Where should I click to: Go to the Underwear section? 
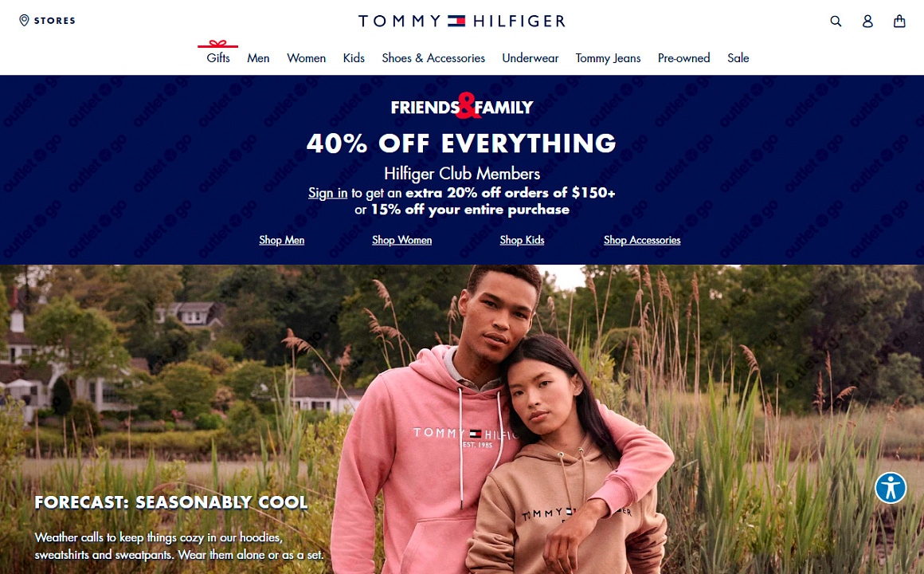coord(531,58)
